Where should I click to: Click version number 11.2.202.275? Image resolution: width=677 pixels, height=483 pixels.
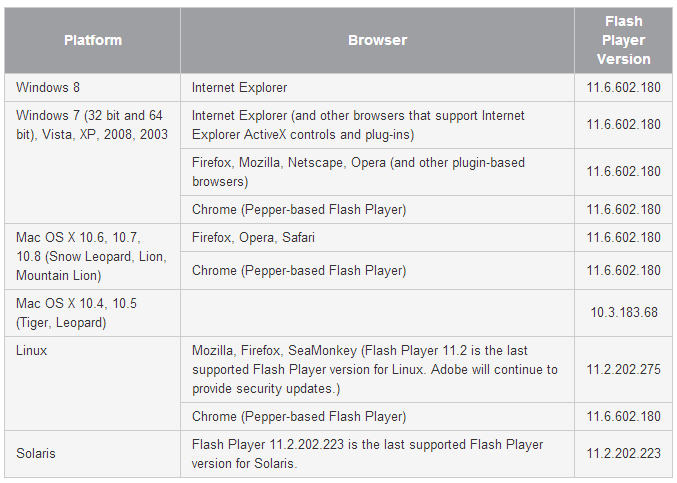coord(623,369)
